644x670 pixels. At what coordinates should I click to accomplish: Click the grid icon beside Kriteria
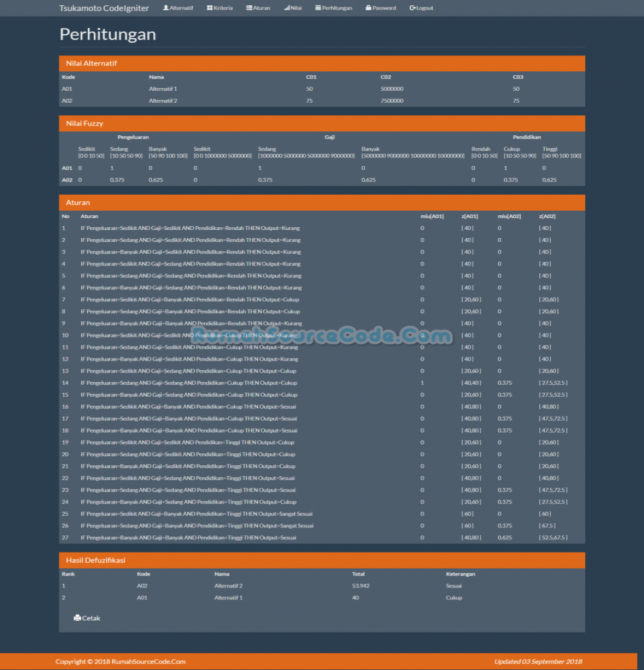point(210,8)
